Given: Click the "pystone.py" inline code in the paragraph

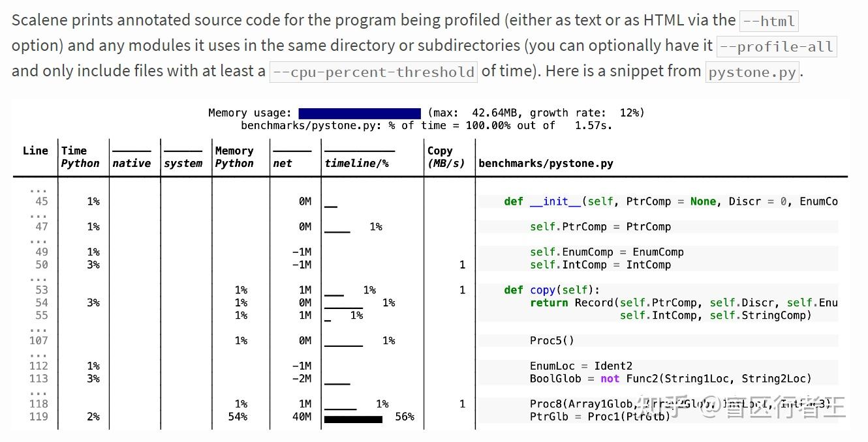Looking at the screenshot, I should point(752,72).
